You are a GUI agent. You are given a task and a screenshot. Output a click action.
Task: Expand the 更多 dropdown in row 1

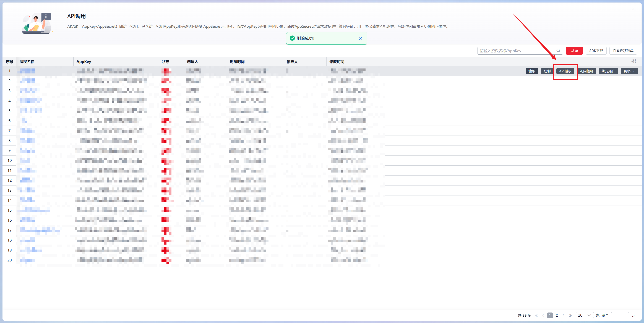pos(629,71)
